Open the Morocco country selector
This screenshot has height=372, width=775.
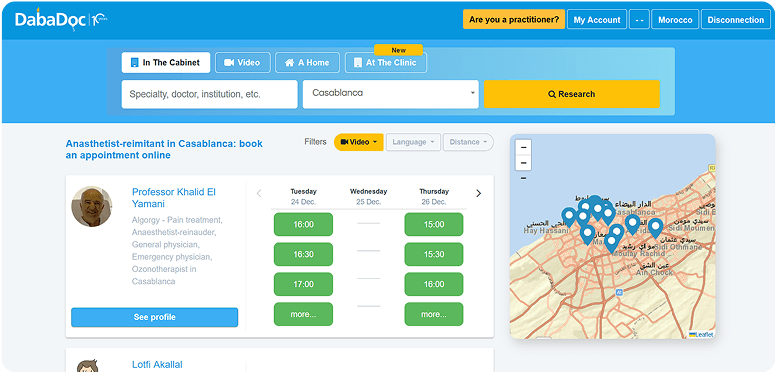click(675, 20)
